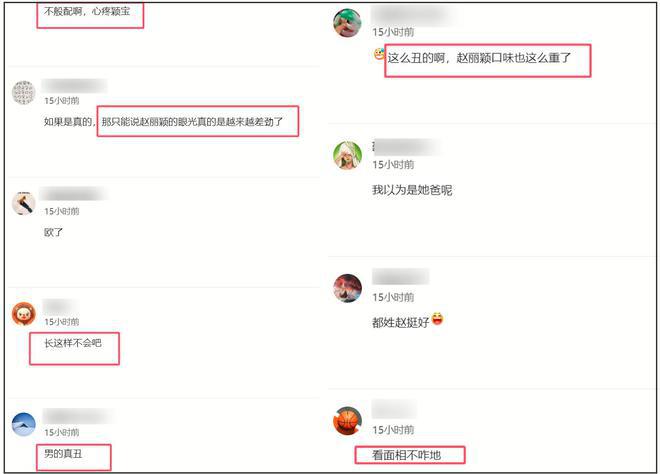Viewport: 660px width, 474px height.
Task: Open the black ink brush avatar profile
Action: 24,203
